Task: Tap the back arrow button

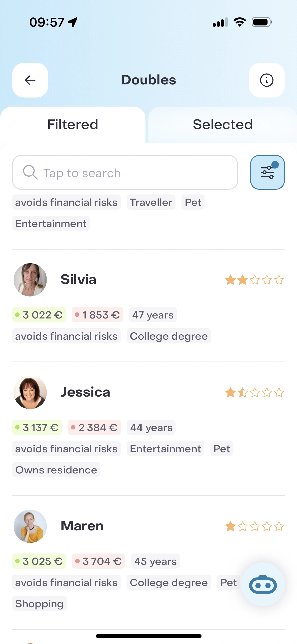Action: tap(30, 80)
